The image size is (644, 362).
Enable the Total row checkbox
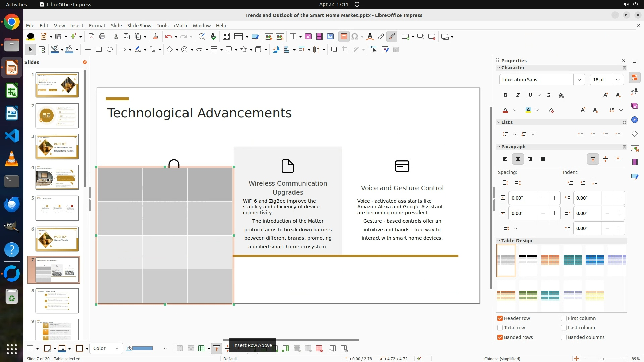pyautogui.click(x=500, y=328)
